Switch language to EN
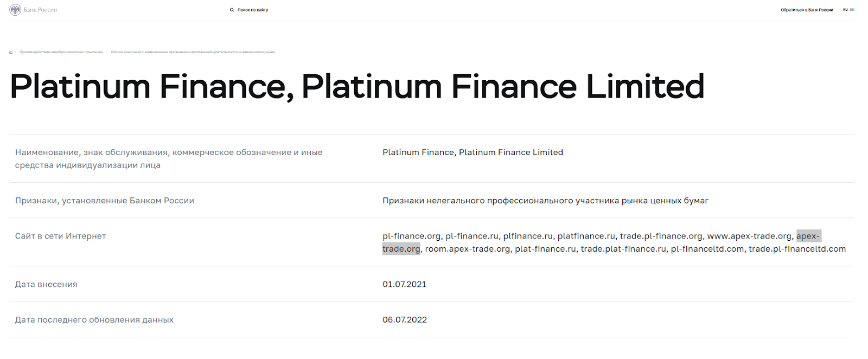The height and width of the screenshot is (359, 868). click(852, 10)
